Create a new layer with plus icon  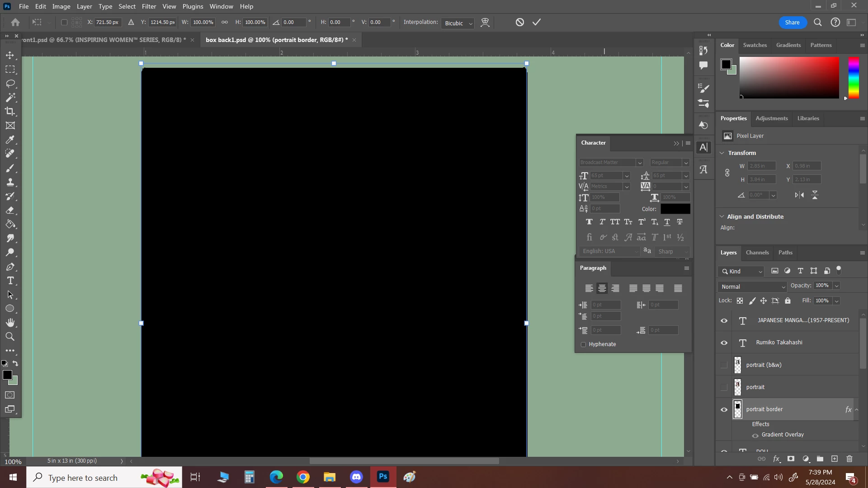[x=835, y=459]
